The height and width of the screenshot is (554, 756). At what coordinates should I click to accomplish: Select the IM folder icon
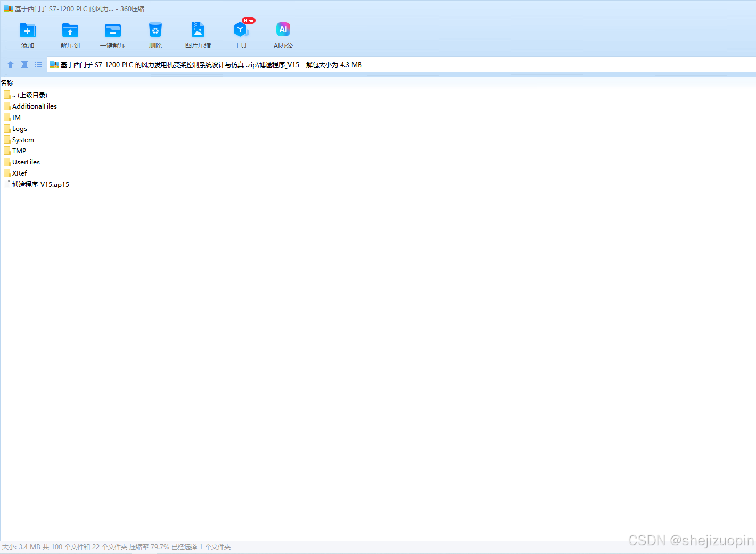tap(7, 117)
